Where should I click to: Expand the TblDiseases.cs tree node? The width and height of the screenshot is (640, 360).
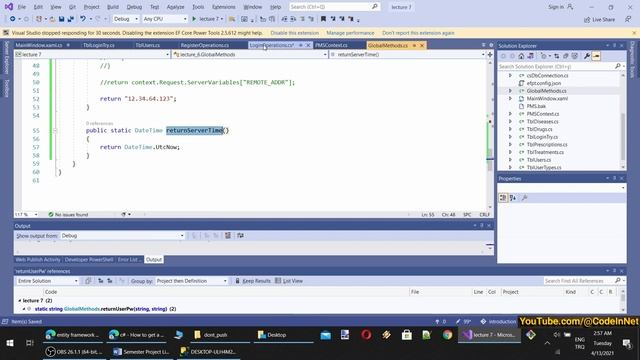510,122
